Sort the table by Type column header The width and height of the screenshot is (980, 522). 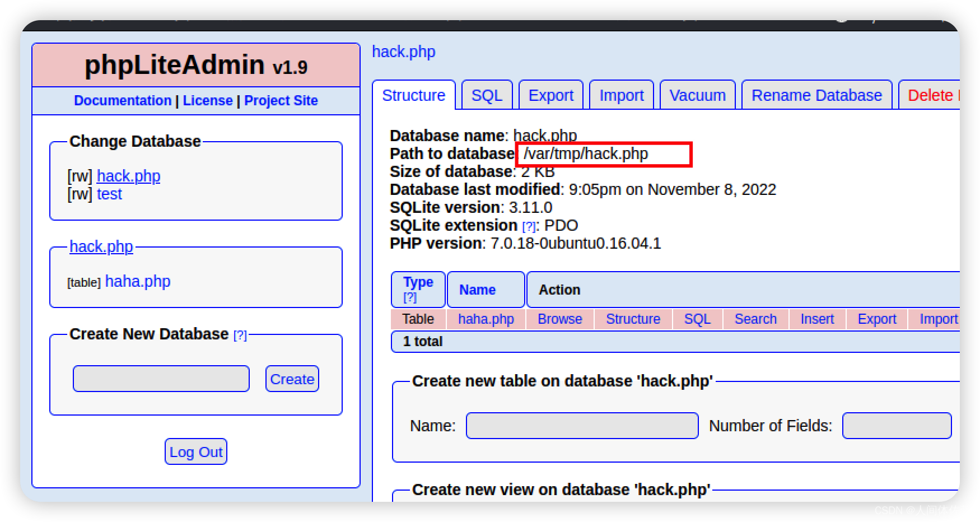coord(418,282)
